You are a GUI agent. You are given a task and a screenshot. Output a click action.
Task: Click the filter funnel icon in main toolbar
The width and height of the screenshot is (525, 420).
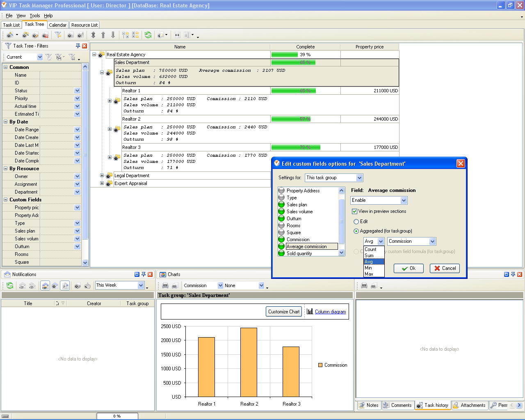(x=58, y=35)
